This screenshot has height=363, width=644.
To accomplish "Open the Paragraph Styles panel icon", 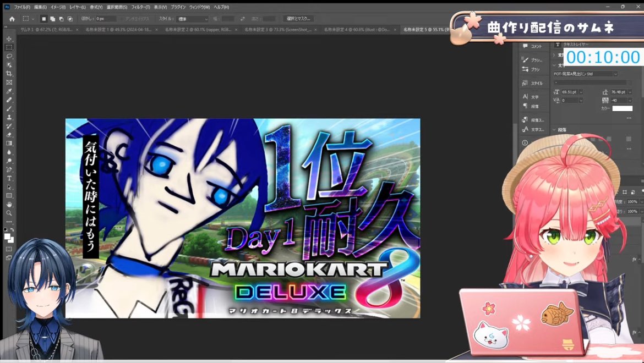I will [525, 120].
